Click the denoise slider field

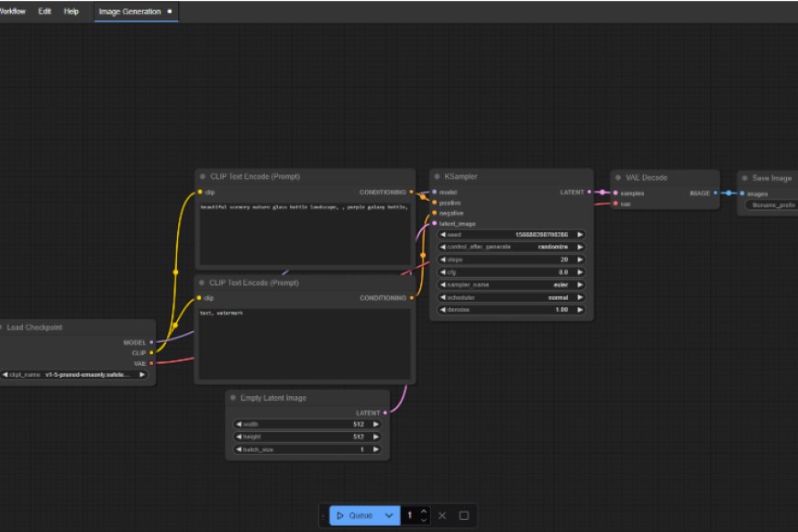pyautogui.click(x=512, y=310)
